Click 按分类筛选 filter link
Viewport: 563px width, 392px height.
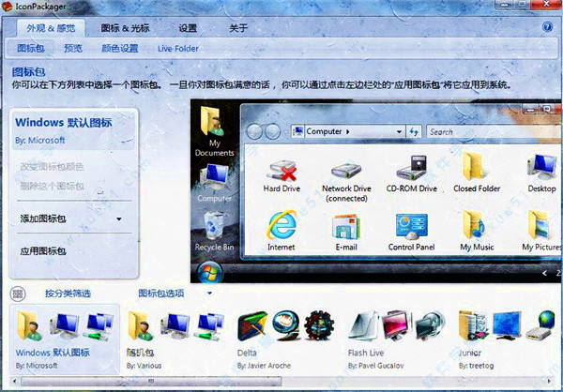[x=68, y=294]
